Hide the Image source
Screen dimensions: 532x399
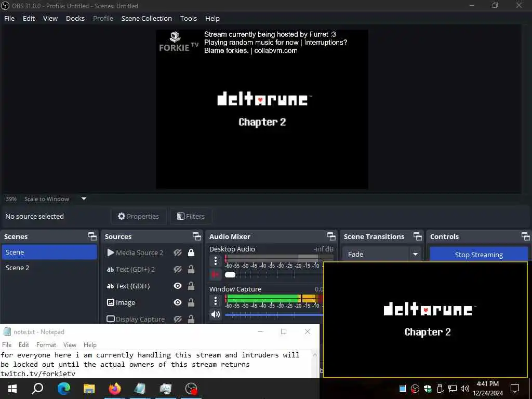click(x=178, y=302)
